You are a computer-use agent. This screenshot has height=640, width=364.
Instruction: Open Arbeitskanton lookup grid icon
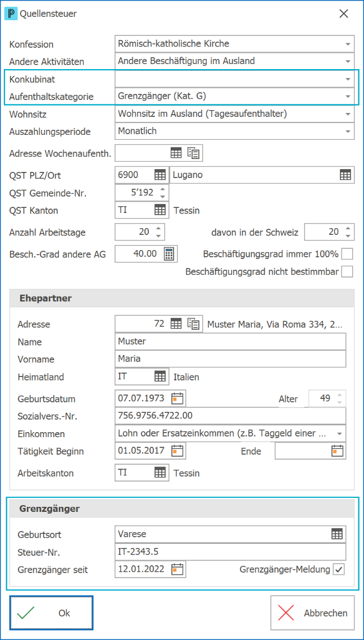(160, 473)
